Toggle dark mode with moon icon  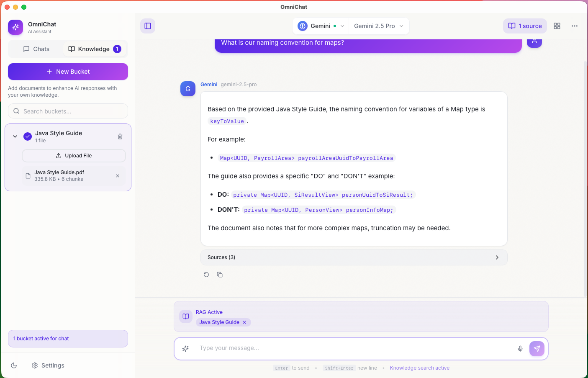pyautogui.click(x=14, y=365)
